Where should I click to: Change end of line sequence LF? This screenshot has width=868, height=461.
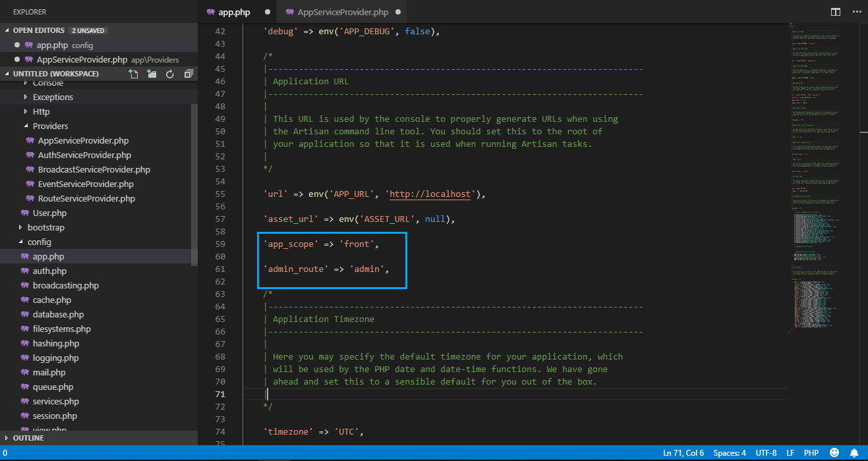(x=790, y=453)
